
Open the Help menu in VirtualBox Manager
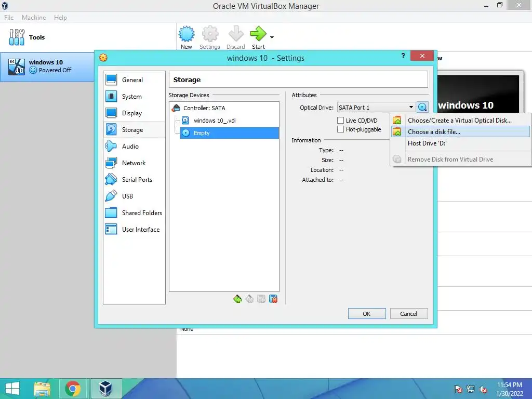pos(60,18)
